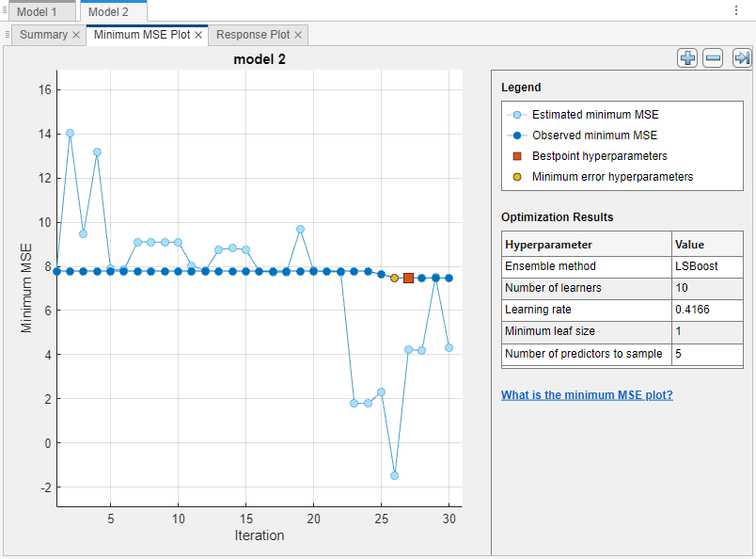
Task: Click the plus layout button above the legend
Action: [687, 58]
